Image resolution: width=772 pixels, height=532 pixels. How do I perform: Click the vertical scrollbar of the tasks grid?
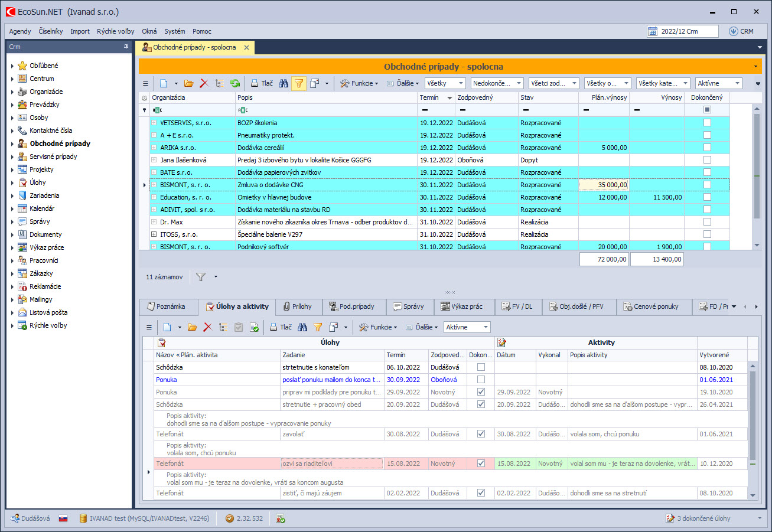[753, 413]
